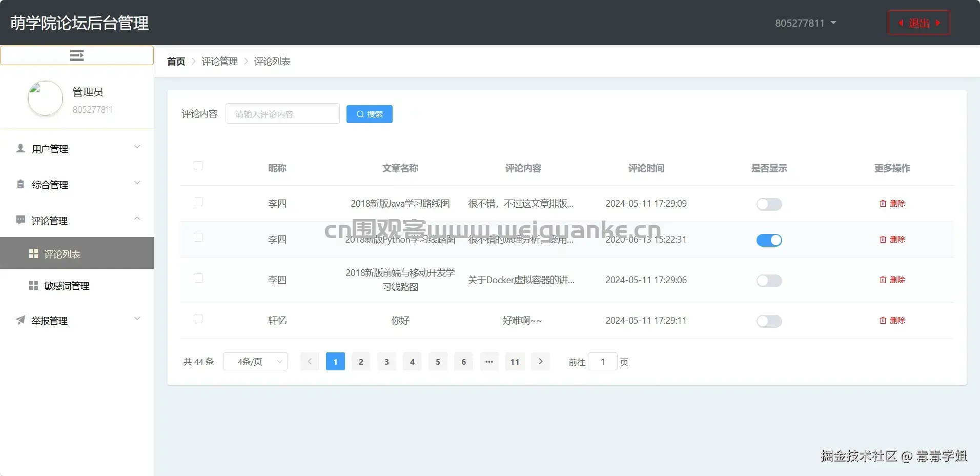The image size is (980, 476).
Task: Open the 举报管理 menu
Action: pyautogui.click(x=77, y=321)
